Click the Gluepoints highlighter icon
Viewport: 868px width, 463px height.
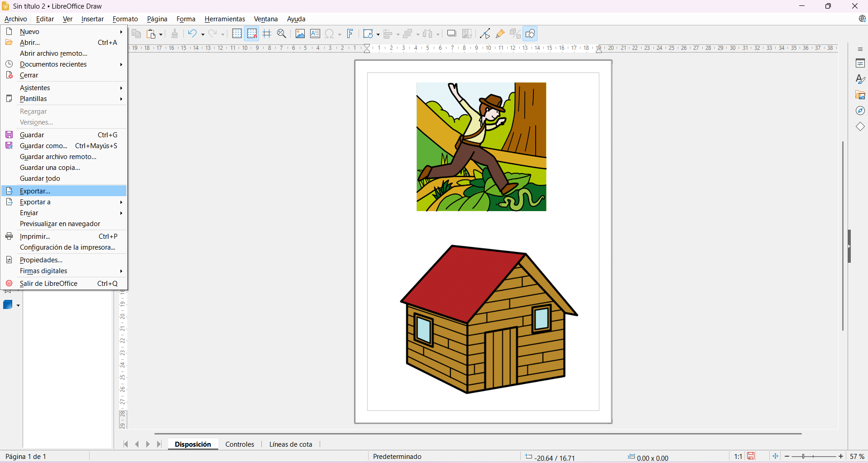pos(500,34)
